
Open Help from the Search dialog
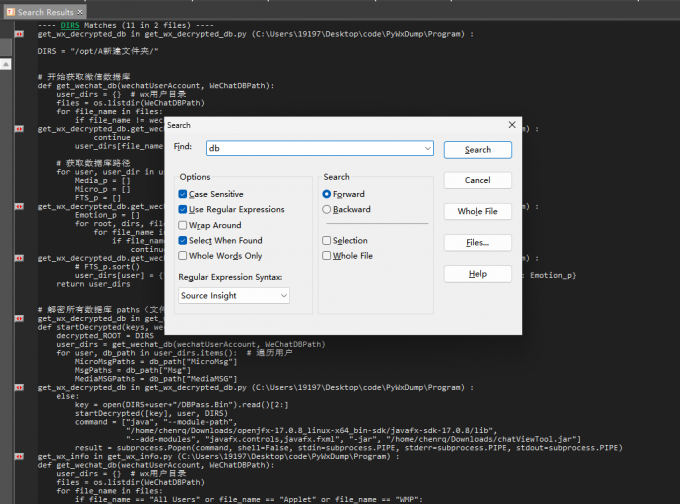tap(477, 273)
